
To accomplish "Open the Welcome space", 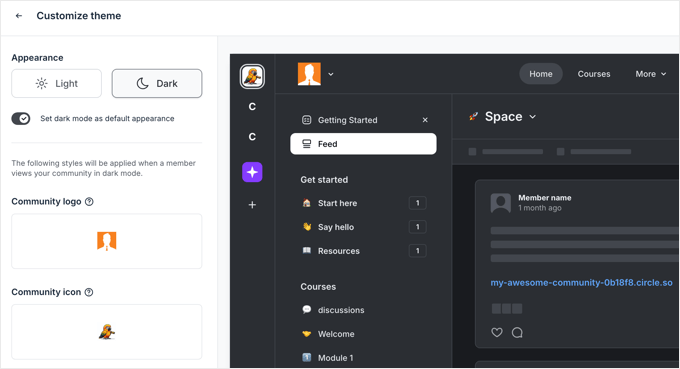I will [336, 334].
